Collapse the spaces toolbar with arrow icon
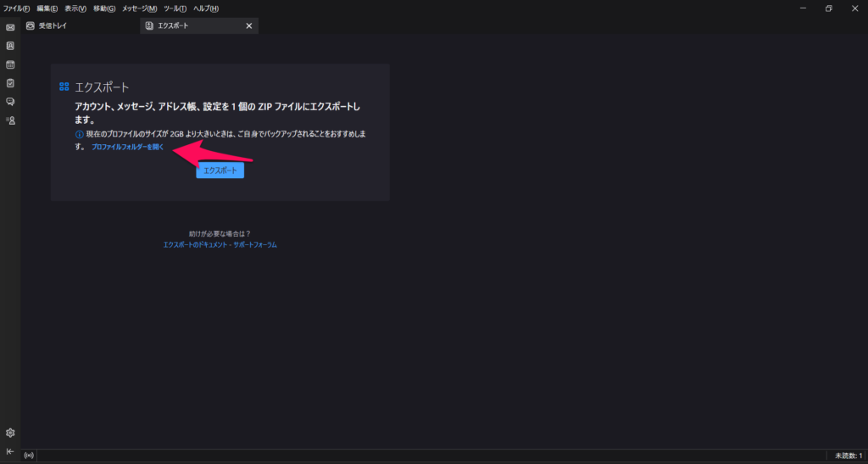 [x=10, y=451]
